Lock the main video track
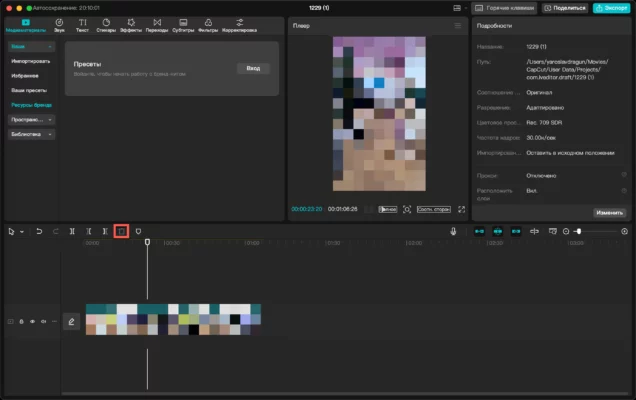The width and height of the screenshot is (636, 400). [21, 321]
